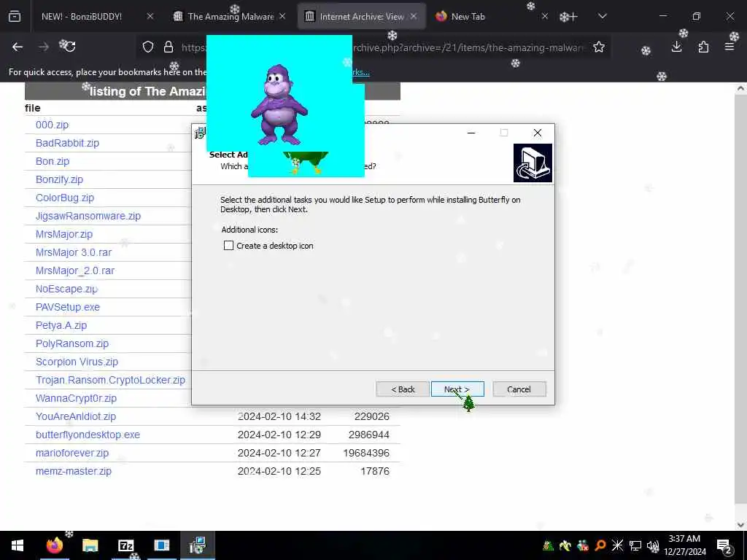747x560 pixels.
Task: Click the network tray icon
Action: (x=635, y=545)
